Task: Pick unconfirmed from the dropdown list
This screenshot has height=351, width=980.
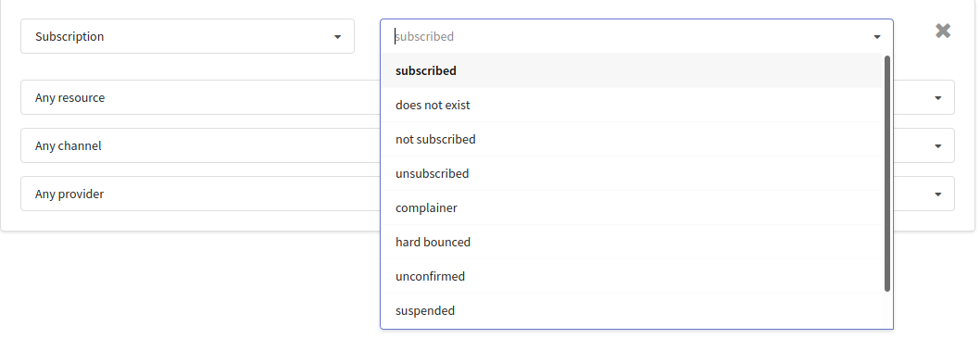Action: tap(631, 277)
